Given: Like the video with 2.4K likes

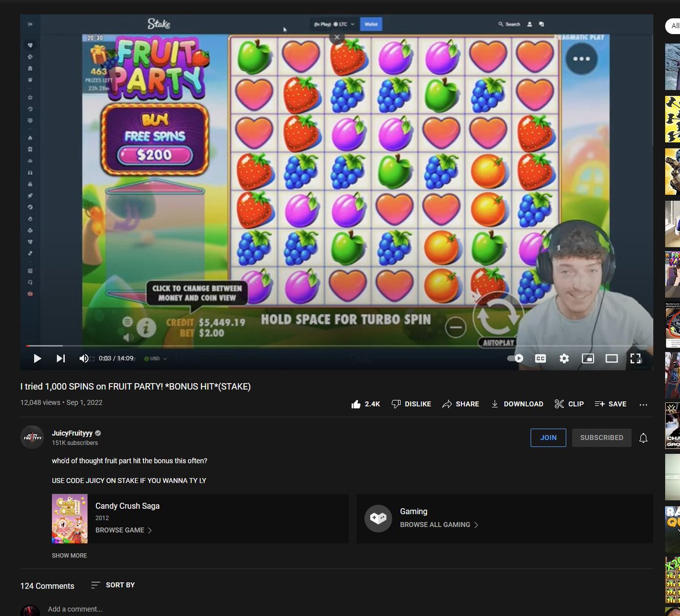Looking at the screenshot, I should tap(365, 404).
